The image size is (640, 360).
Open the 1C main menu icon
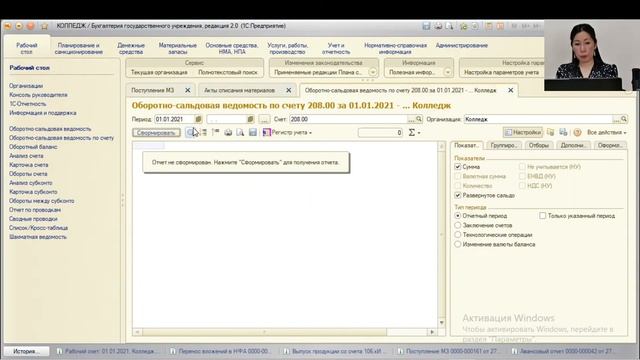[8, 26]
